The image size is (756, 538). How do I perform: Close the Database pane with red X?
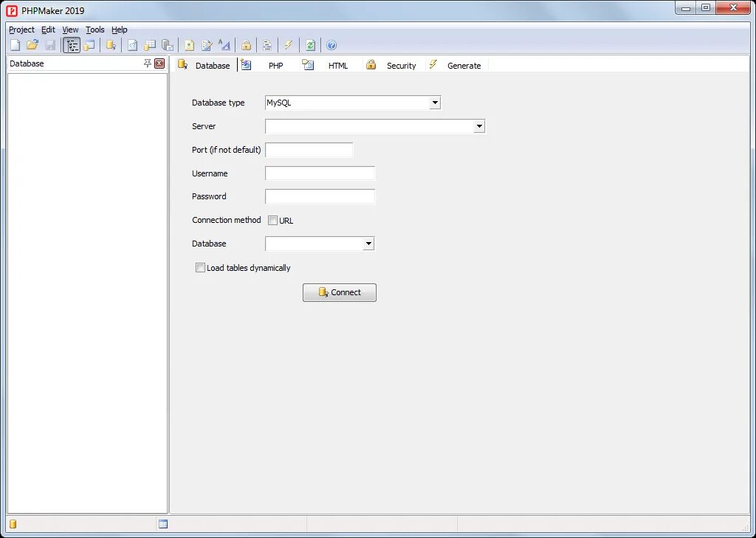pyautogui.click(x=159, y=63)
